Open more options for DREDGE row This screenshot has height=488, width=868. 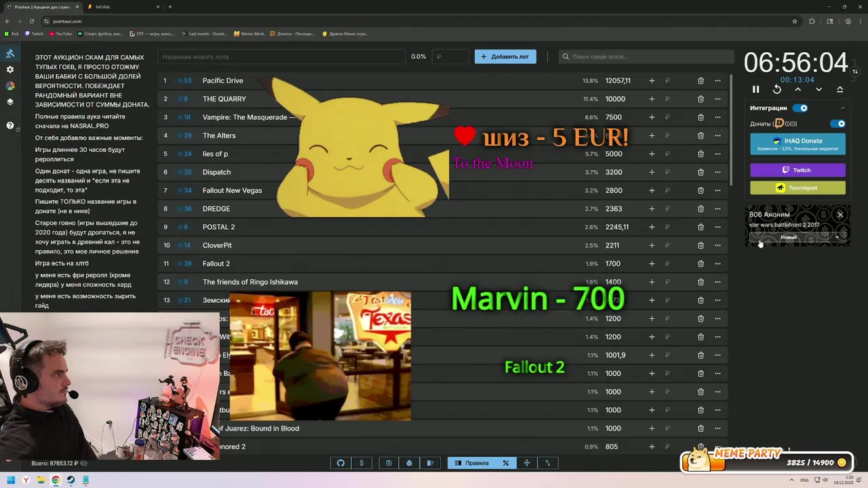[x=717, y=209]
